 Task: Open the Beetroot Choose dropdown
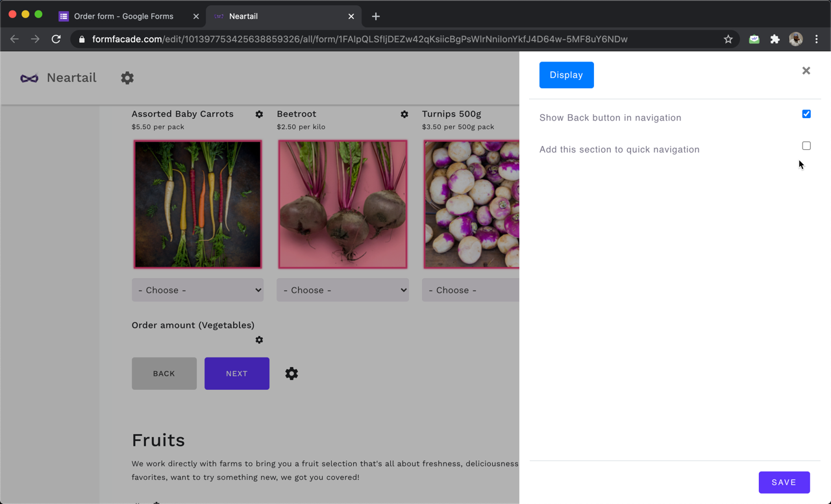click(x=343, y=290)
